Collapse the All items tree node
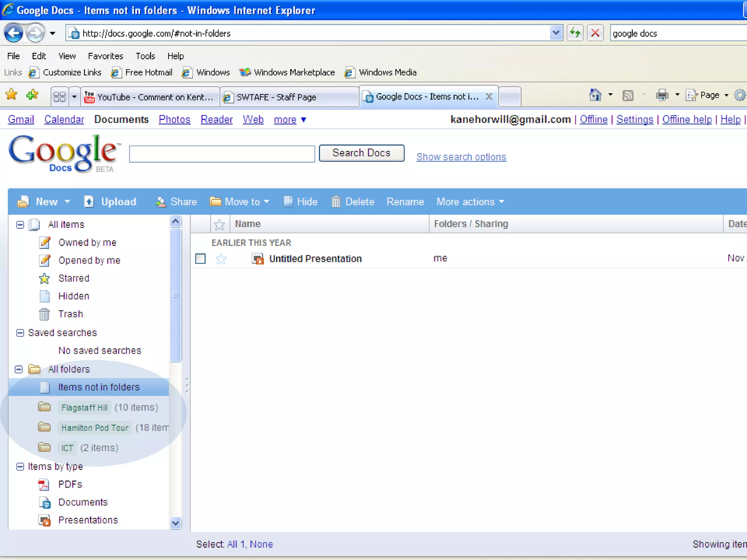 [x=20, y=225]
